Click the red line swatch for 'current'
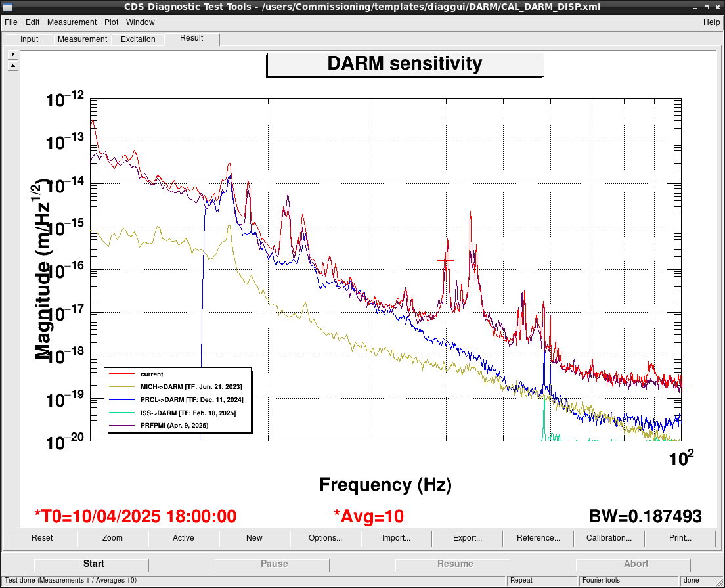 click(x=121, y=374)
